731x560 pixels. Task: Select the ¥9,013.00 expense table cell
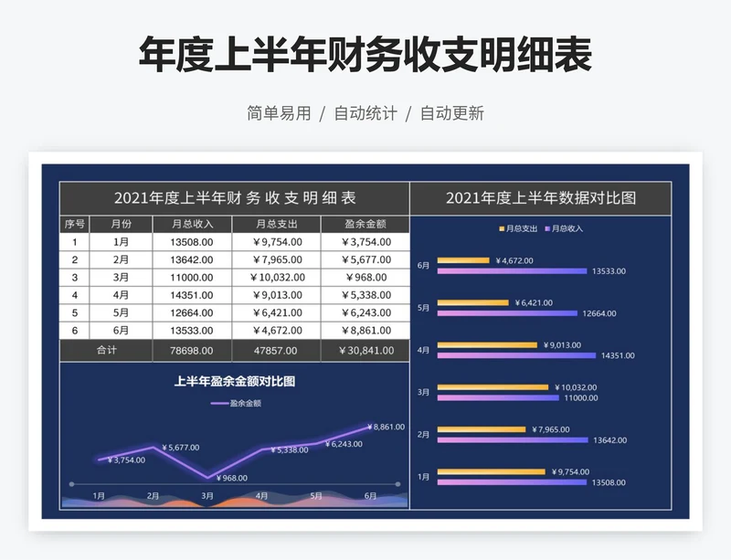(x=277, y=295)
